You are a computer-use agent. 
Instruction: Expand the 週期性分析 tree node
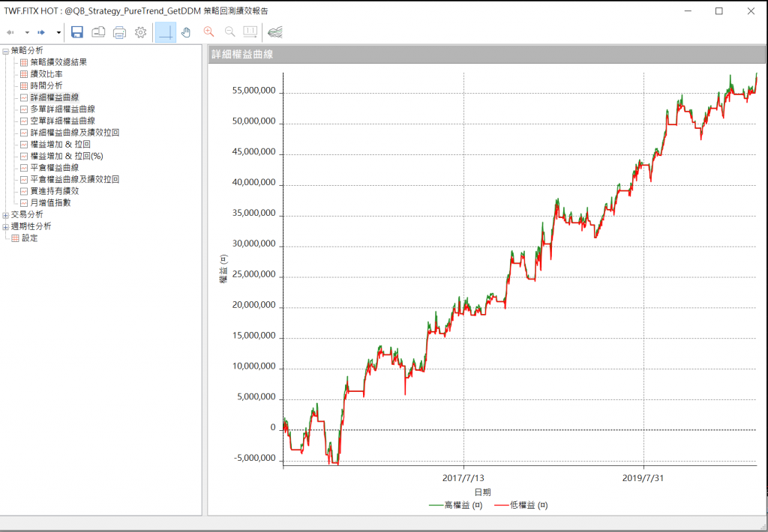pyautogui.click(x=5, y=226)
